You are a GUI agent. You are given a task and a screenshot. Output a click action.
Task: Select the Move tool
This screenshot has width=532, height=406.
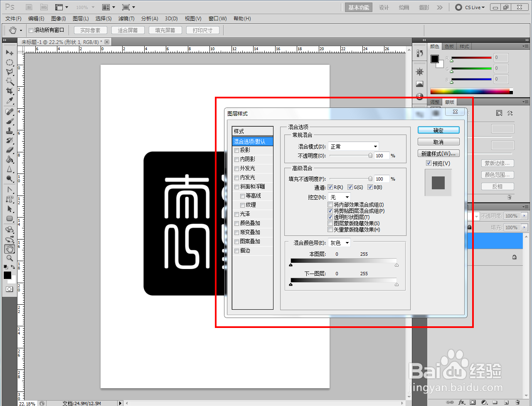point(10,53)
